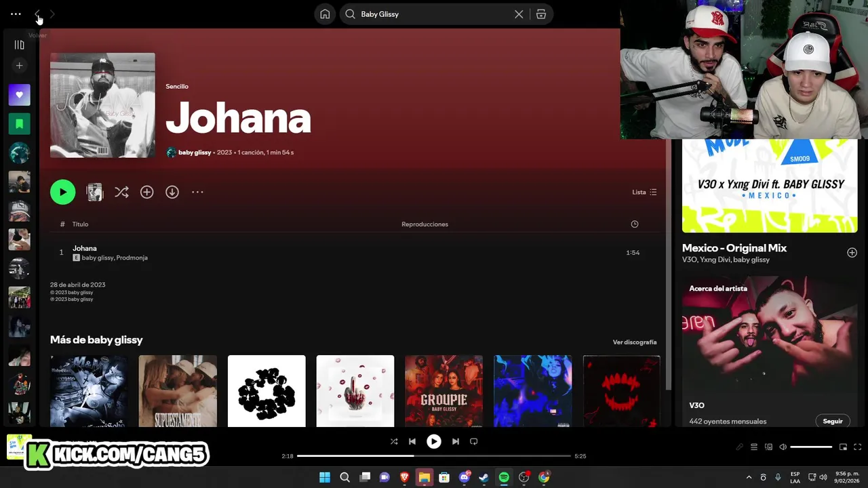This screenshot has width=868, height=488.
Task: Click the Título column header
Action: tap(80, 224)
